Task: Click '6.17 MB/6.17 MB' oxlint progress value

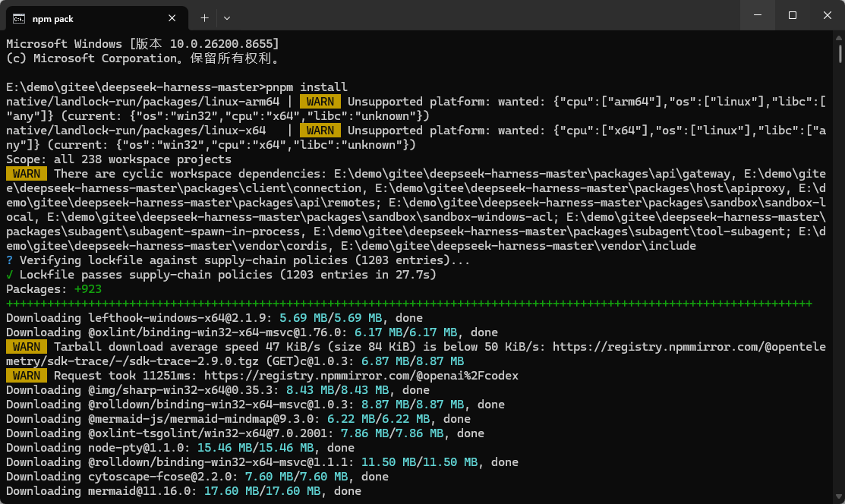Action: [x=405, y=332]
